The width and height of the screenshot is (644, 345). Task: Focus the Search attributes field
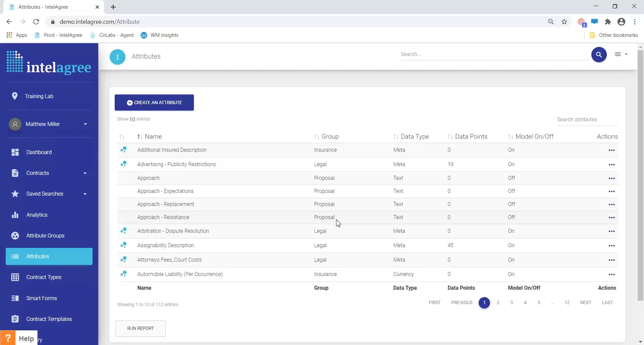[x=587, y=120]
